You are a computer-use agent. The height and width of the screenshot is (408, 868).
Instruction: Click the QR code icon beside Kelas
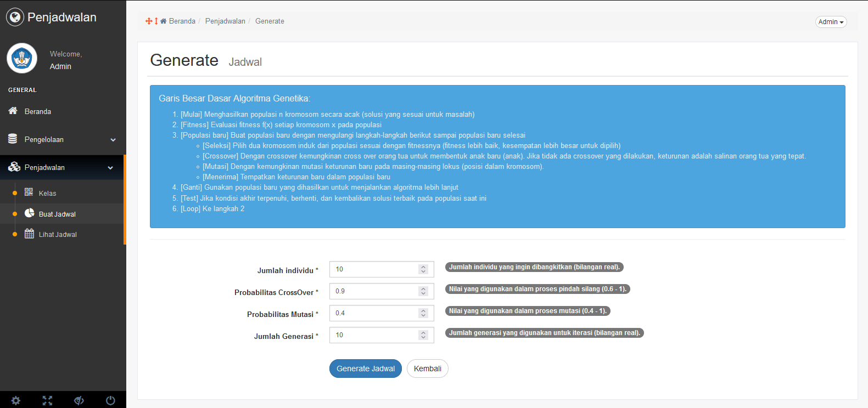pos(29,192)
